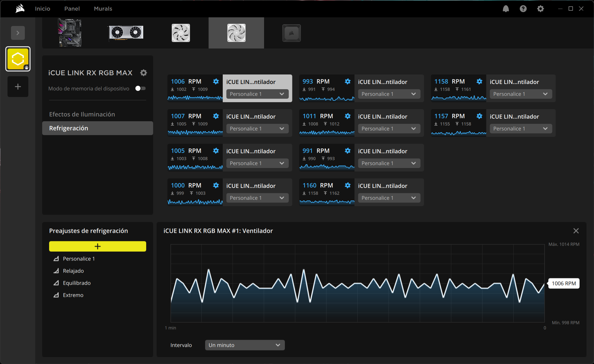
Task: Click the 1160 RPM fan mini graph
Action: pyautogui.click(x=327, y=202)
